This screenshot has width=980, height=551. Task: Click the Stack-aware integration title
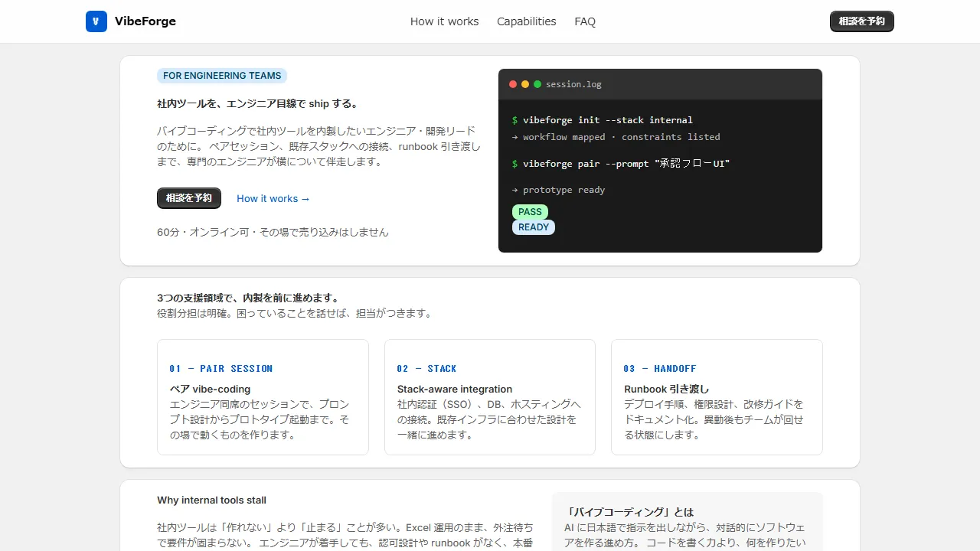pyautogui.click(x=455, y=389)
